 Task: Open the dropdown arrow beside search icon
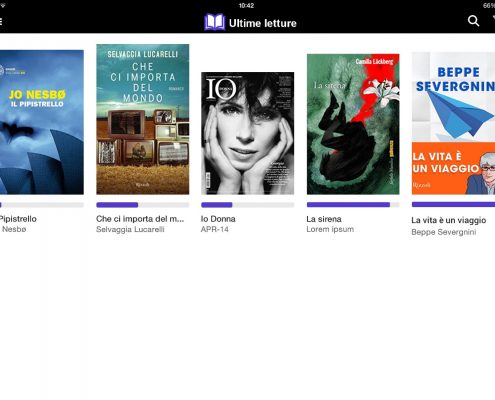click(x=494, y=18)
